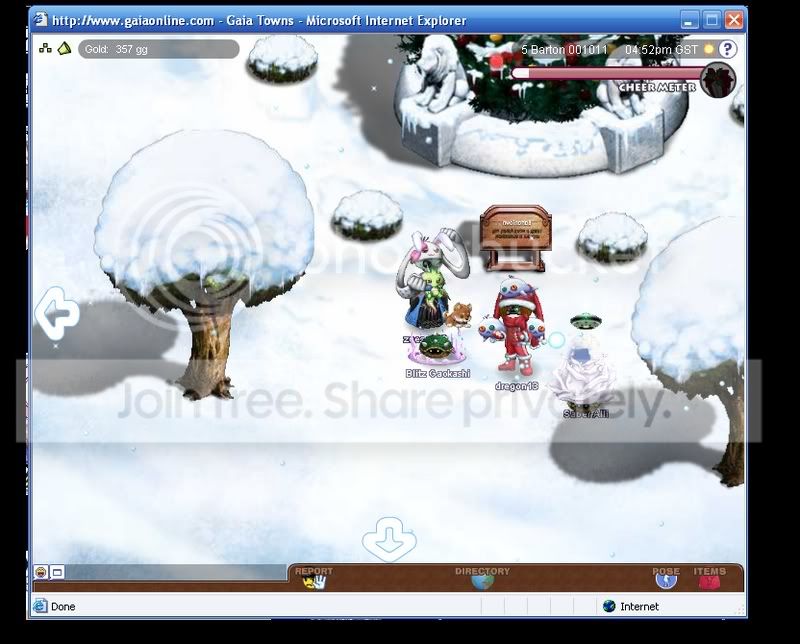Image resolution: width=800 pixels, height=644 pixels.
Task: Select the avatar named dragon13
Action: coord(514,327)
